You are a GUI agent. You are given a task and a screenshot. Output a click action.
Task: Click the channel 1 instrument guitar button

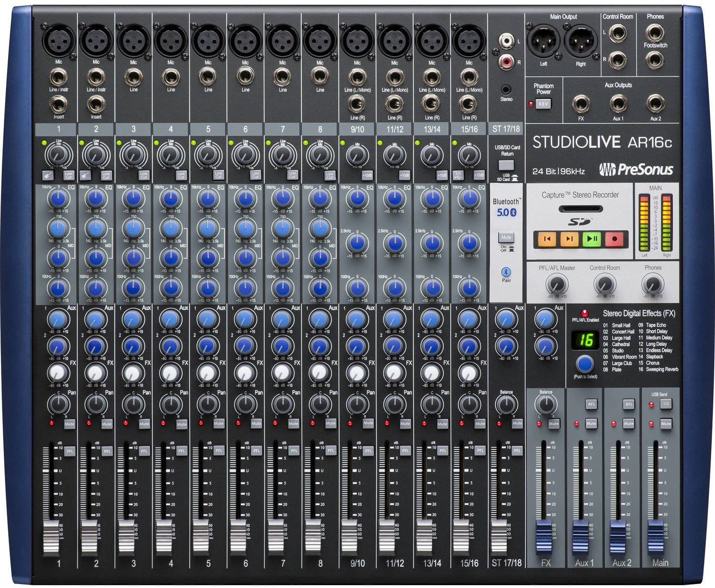coord(48,175)
